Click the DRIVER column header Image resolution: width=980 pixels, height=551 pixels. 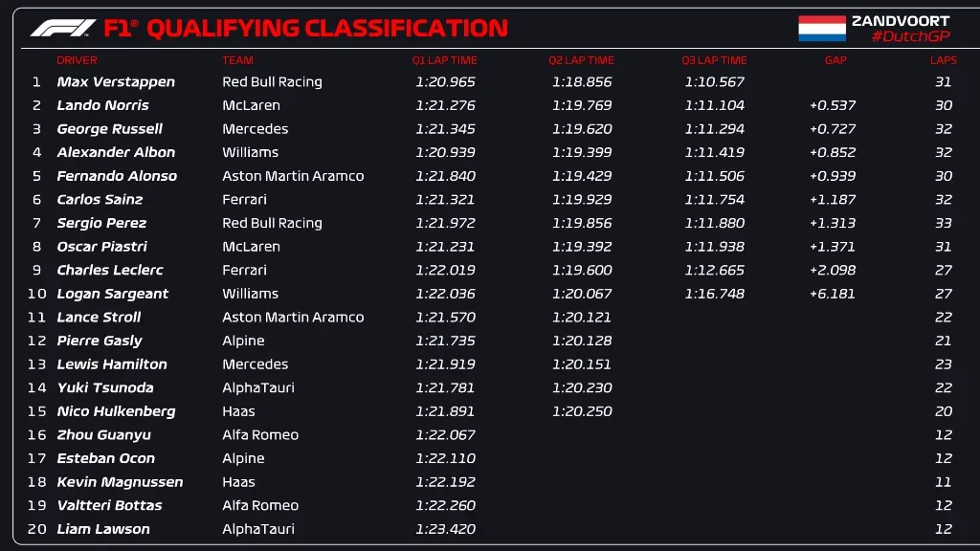coord(77,60)
